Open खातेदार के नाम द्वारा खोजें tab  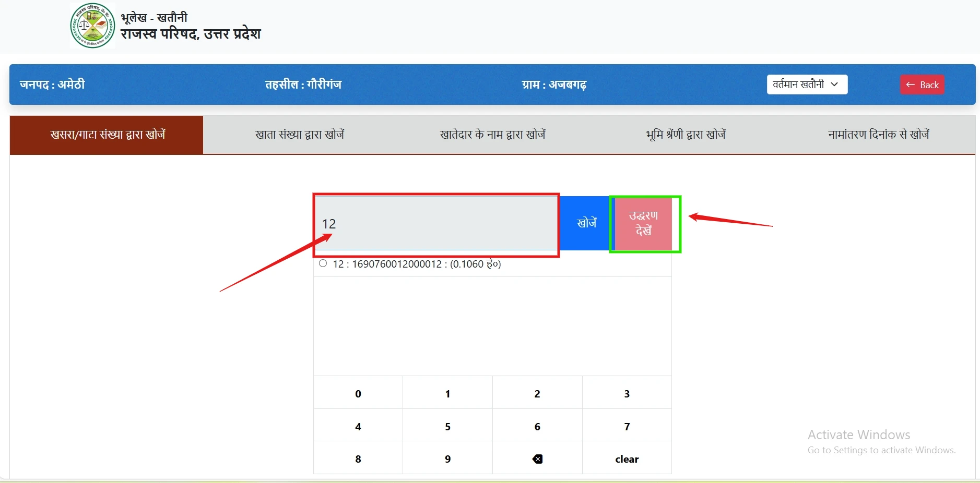[x=492, y=135]
